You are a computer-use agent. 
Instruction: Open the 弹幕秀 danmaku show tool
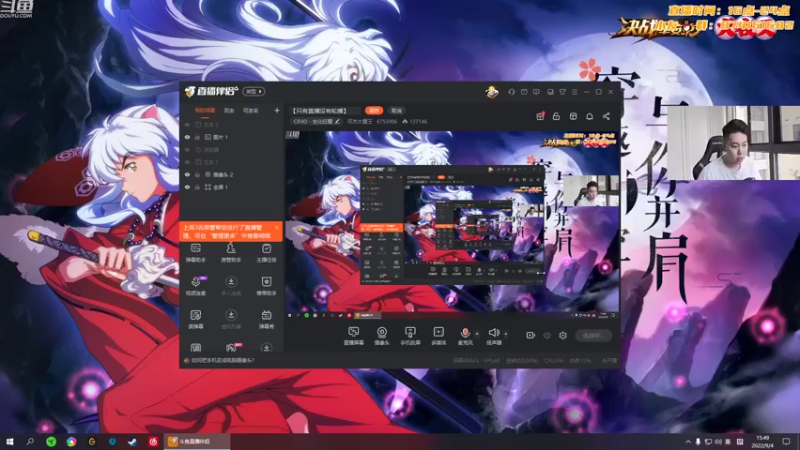click(266, 319)
